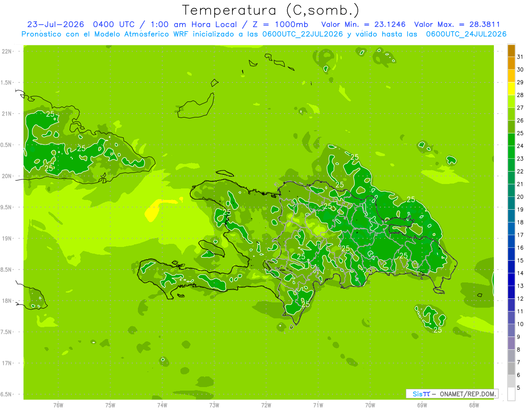Click the '21N' latitude label

coord(6,114)
